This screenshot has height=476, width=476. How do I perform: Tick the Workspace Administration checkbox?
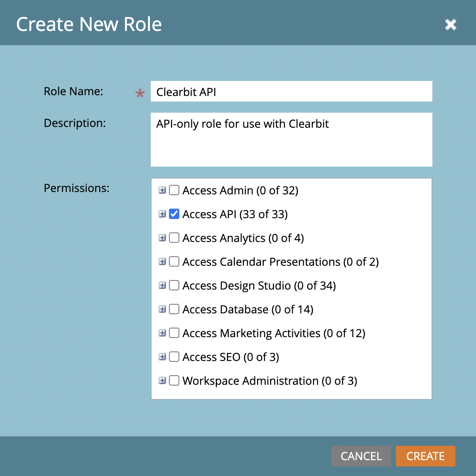point(174,380)
